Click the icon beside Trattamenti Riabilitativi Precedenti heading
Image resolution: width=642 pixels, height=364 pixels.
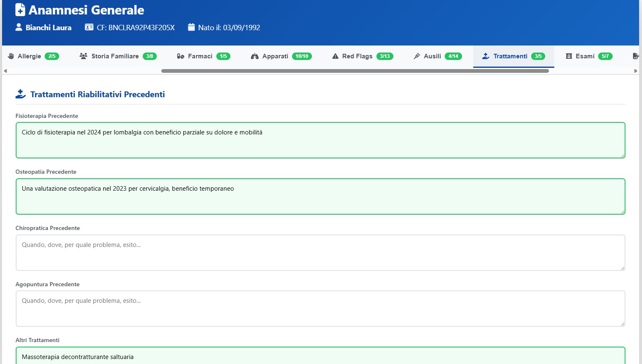pos(21,94)
